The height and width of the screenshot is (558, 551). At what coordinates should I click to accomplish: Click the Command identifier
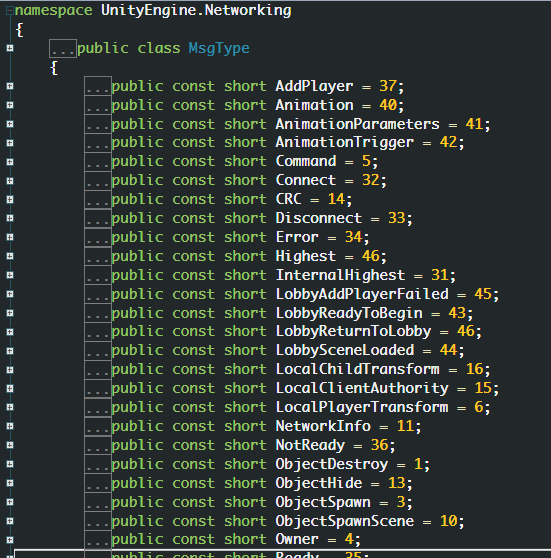[x=306, y=161]
